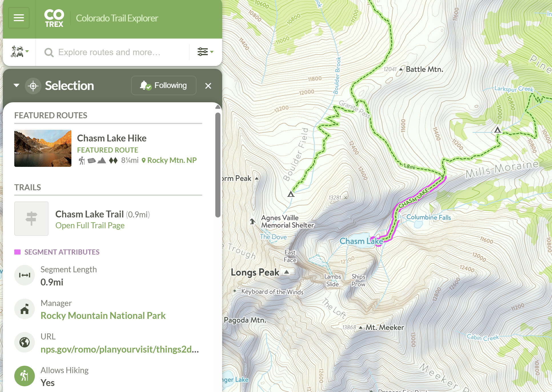Screen dimensions: 552x392
Task: Click the Rocky Mtn. NP location link
Action: 169,160
